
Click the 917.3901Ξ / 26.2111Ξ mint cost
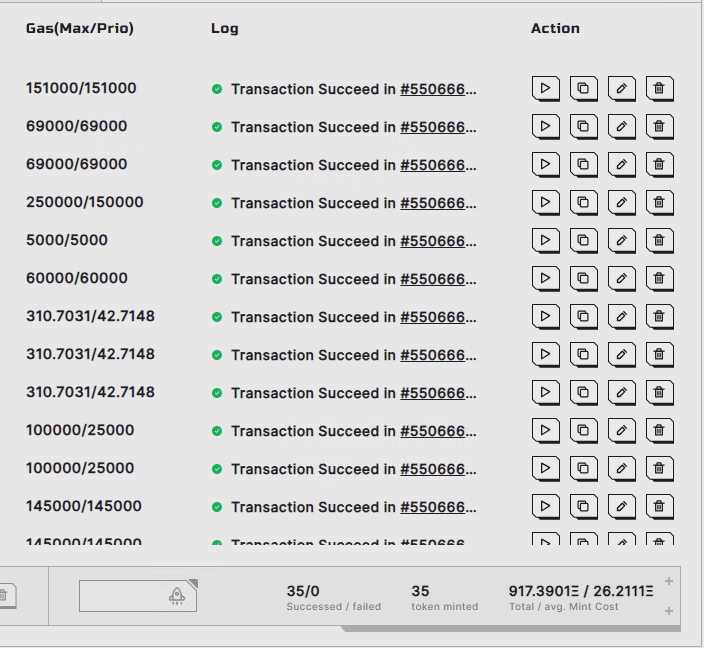pos(581,591)
